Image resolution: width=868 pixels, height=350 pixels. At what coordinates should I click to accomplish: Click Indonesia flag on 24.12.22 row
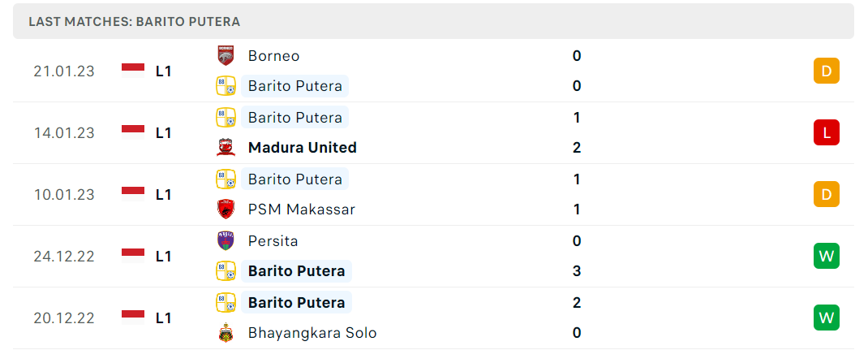[x=133, y=257]
